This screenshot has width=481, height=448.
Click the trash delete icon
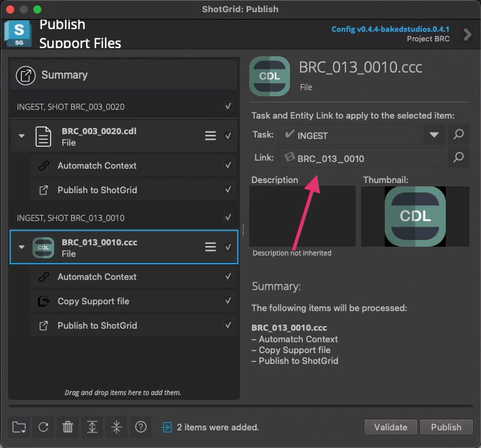point(68,427)
